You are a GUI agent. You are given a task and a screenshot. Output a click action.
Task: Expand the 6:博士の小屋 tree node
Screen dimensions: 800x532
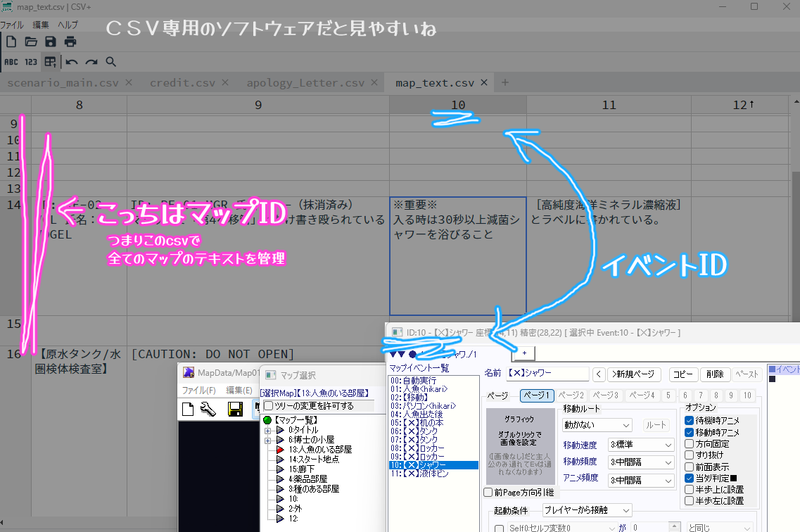tap(268, 440)
